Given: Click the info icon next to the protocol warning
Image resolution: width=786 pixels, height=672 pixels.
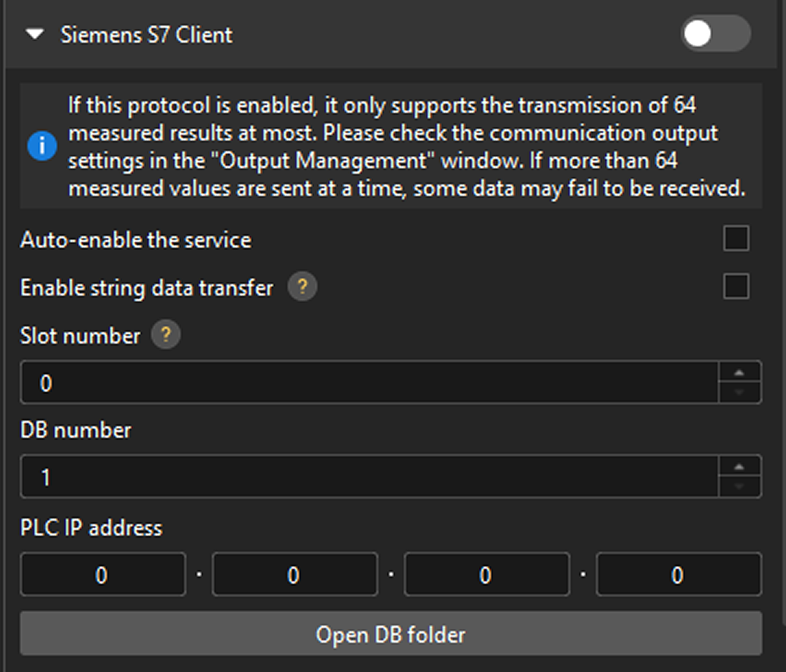Looking at the screenshot, I should (x=42, y=146).
